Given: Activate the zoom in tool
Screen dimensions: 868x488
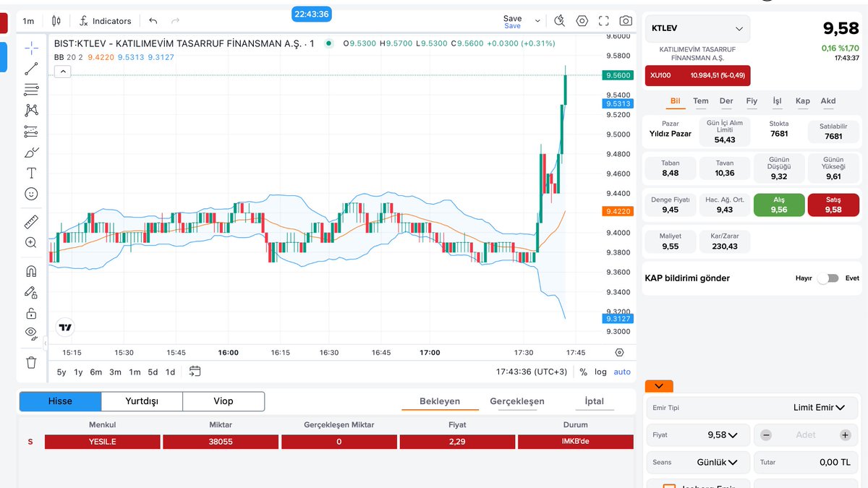Looking at the screenshot, I should [31, 243].
